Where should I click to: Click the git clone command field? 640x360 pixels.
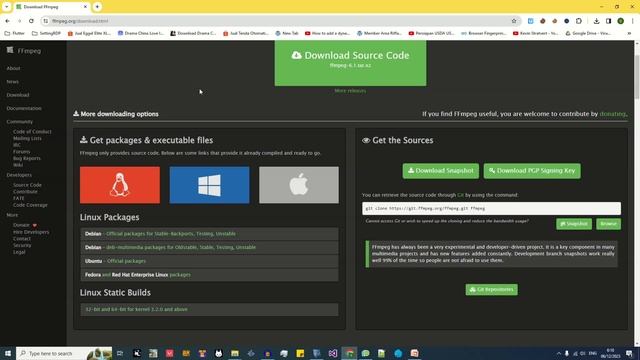(x=491, y=208)
